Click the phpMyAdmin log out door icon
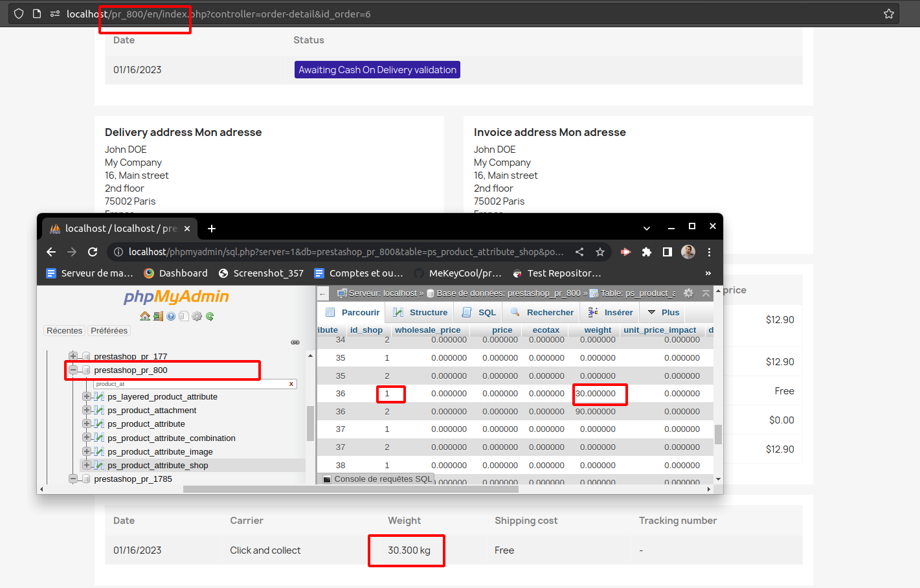920x588 pixels. pos(158,316)
